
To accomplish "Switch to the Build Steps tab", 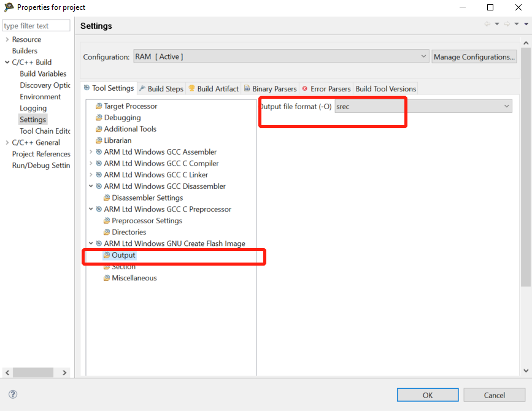I will point(161,88).
